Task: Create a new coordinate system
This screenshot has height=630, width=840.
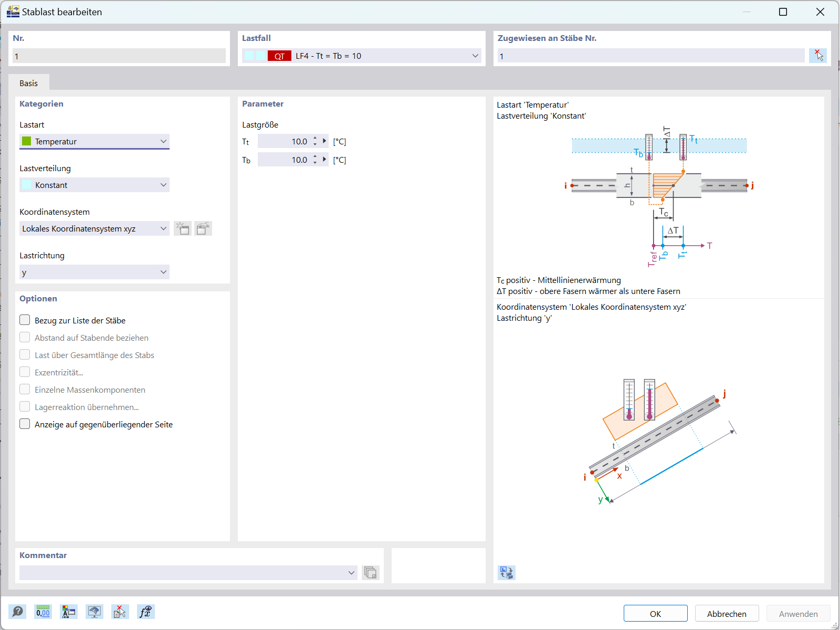Action: click(183, 228)
